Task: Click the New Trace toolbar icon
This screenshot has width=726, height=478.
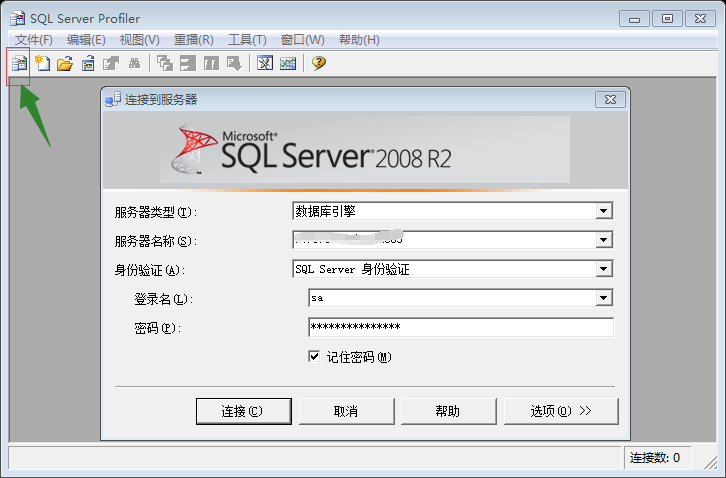Action: pos(19,63)
